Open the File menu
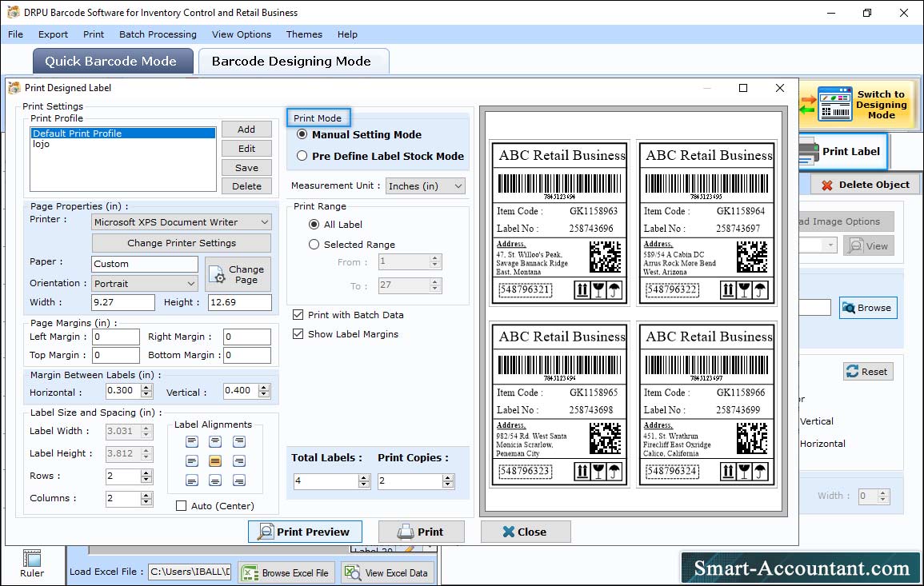Viewport: 924px width, 586px height. tap(15, 34)
